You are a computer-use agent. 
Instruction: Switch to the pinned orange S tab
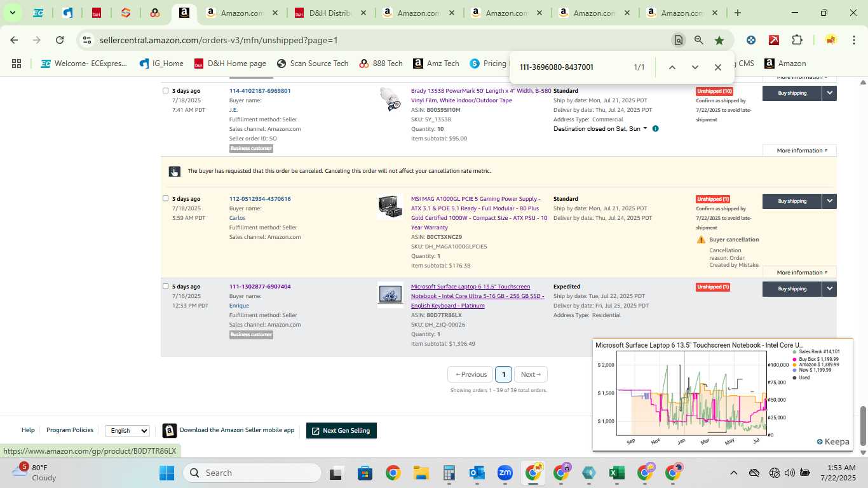click(125, 13)
